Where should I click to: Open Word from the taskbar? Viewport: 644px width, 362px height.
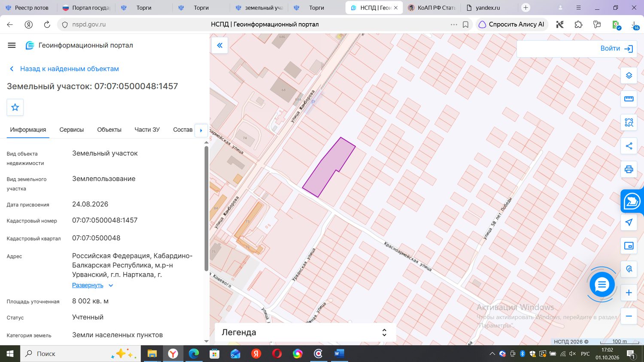coord(339,354)
